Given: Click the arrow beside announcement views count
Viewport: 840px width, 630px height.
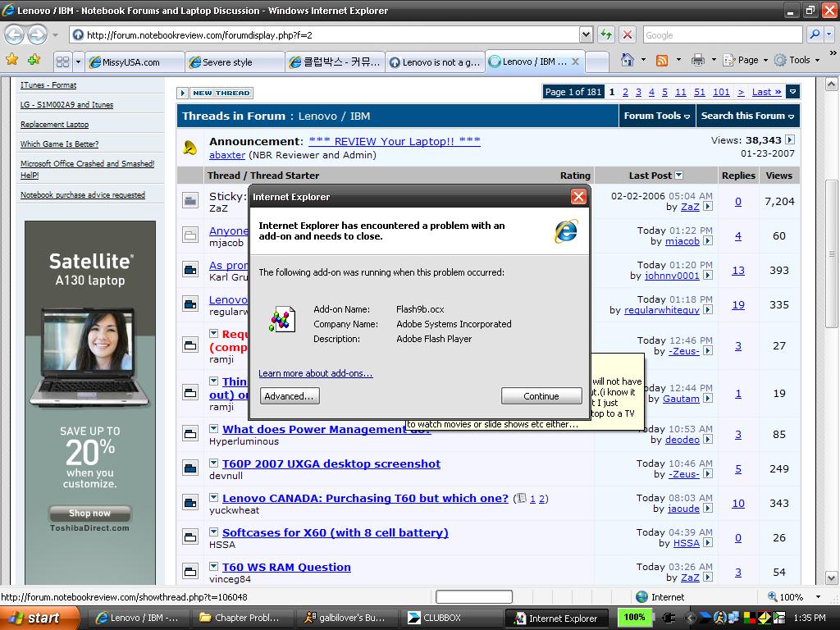Looking at the screenshot, I should coord(790,139).
